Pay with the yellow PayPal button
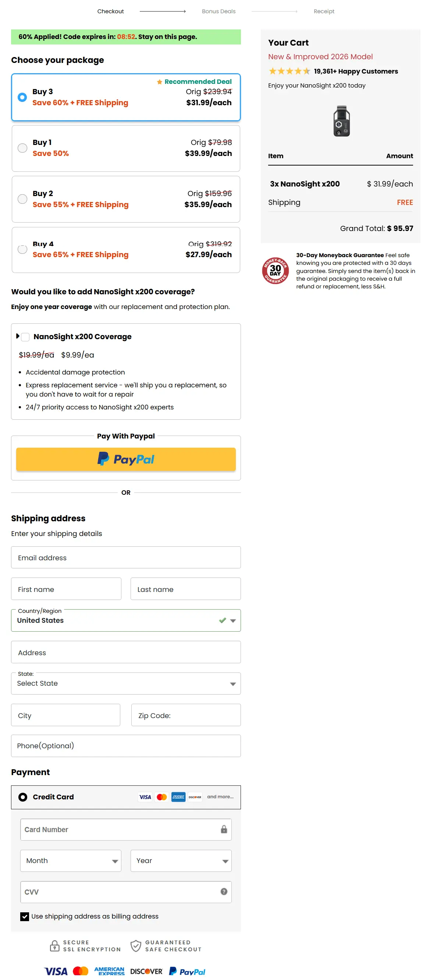430x980 pixels. 126,459
